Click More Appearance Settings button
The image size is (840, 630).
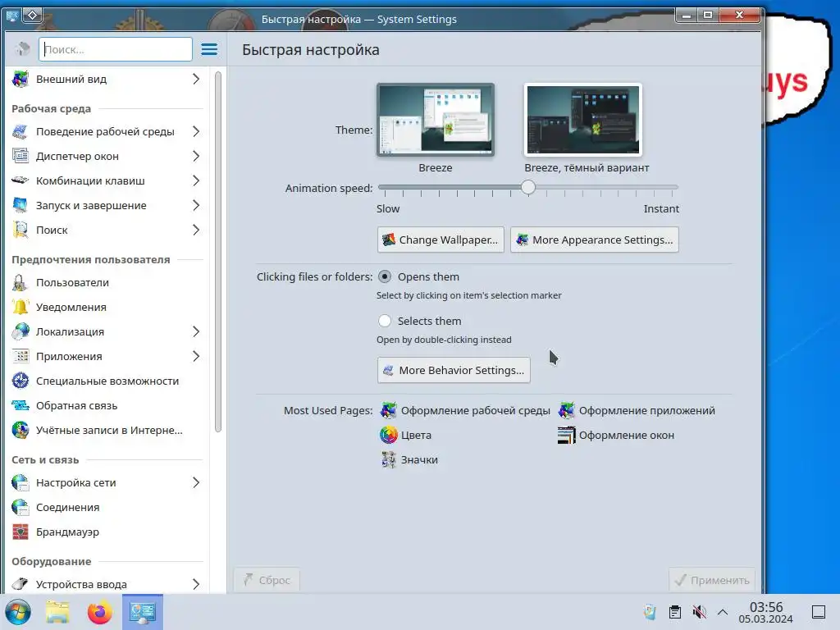(595, 240)
